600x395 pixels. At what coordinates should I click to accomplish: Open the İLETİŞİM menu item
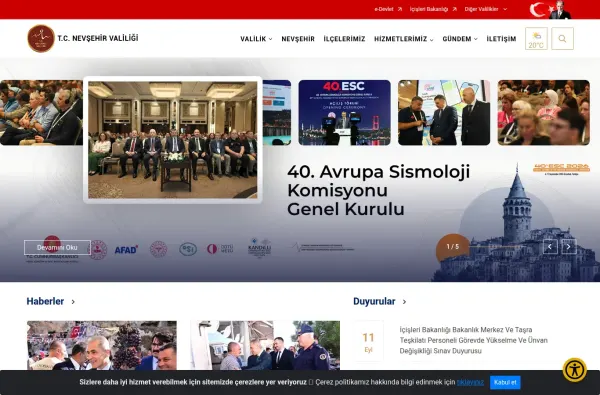pos(501,39)
